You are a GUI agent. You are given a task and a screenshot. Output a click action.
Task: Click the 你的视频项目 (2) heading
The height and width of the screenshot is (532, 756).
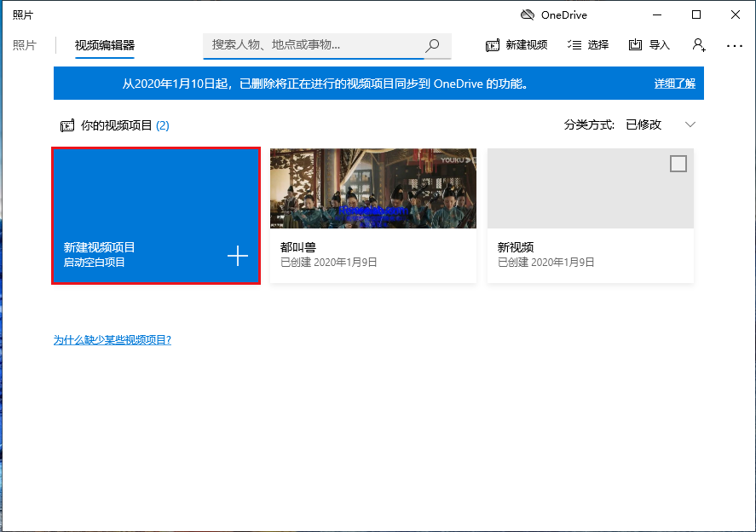click(125, 125)
